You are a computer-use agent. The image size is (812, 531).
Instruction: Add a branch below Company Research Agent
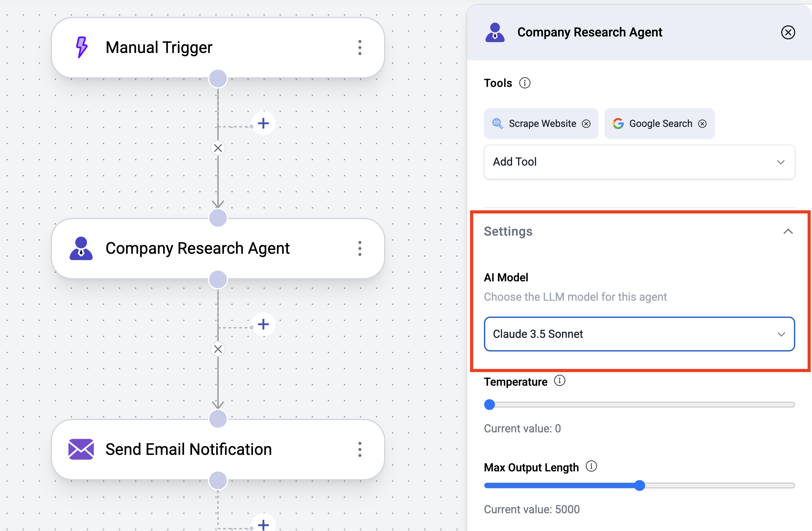(x=263, y=324)
